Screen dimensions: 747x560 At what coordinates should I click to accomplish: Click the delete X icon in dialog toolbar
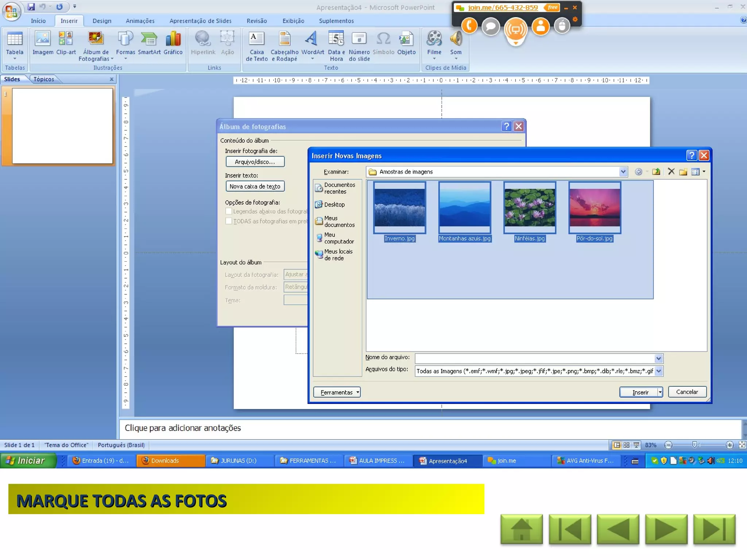click(x=671, y=171)
